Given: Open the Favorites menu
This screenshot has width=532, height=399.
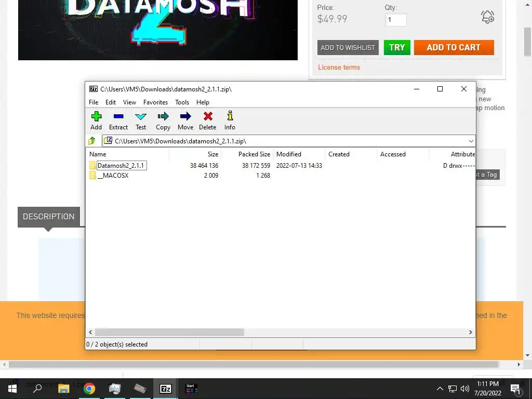Looking at the screenshot, I should [x=155, y=102].
